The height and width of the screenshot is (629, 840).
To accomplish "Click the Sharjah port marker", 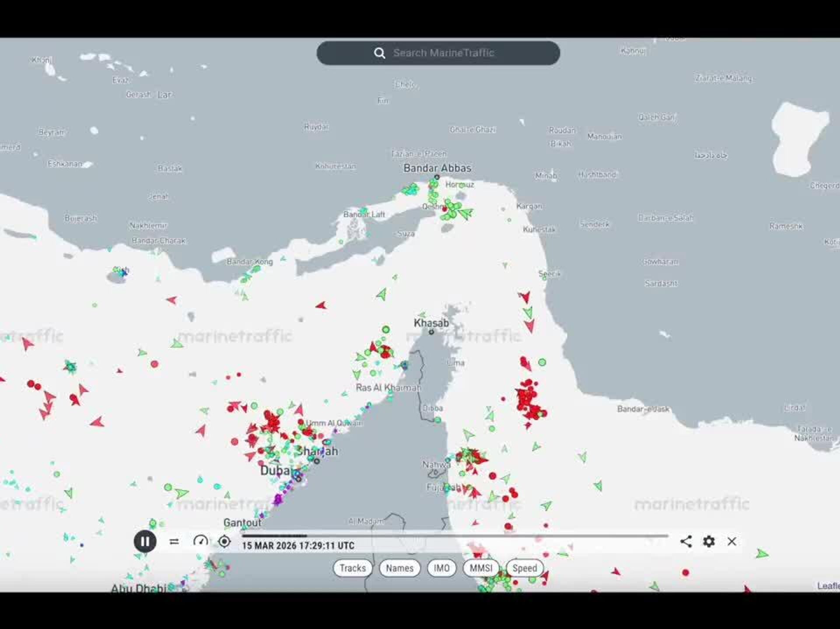I will pyautogui.click(x=317, y=461).
